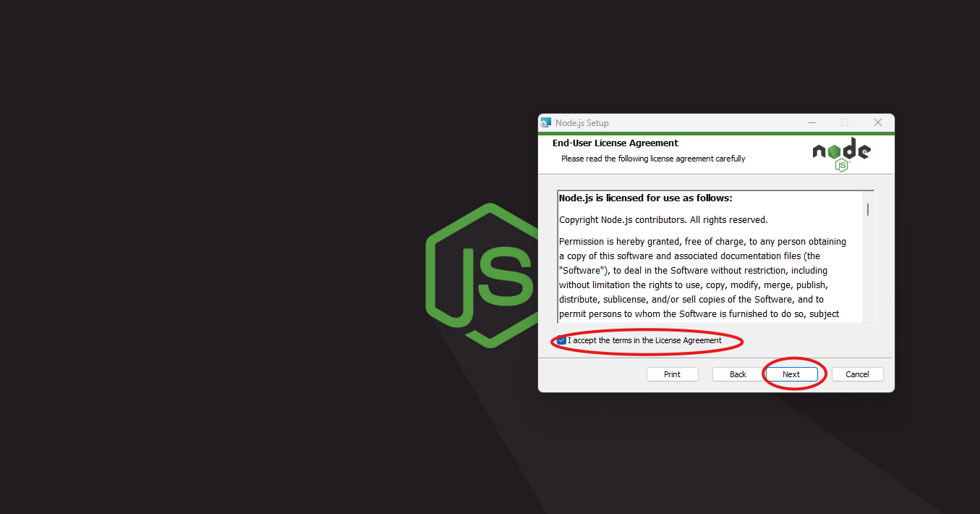The width and height of the screenshot is (980, 514).
Task: Click the Node.js logo in dialog header
Action: (841, 153)
